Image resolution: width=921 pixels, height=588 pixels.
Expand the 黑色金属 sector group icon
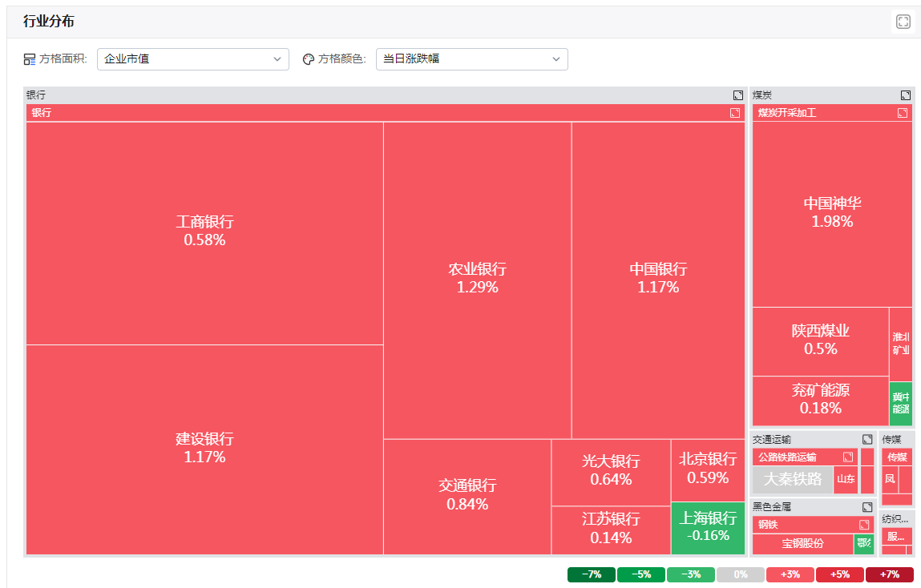point(867,507)
